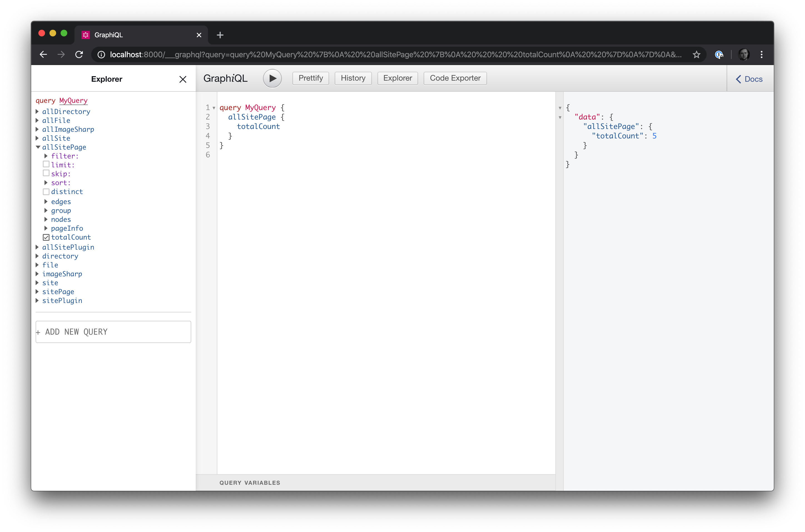Screen dimensions: 805x532
Task: Click Add New Query
Action: [x=113, y=332]
